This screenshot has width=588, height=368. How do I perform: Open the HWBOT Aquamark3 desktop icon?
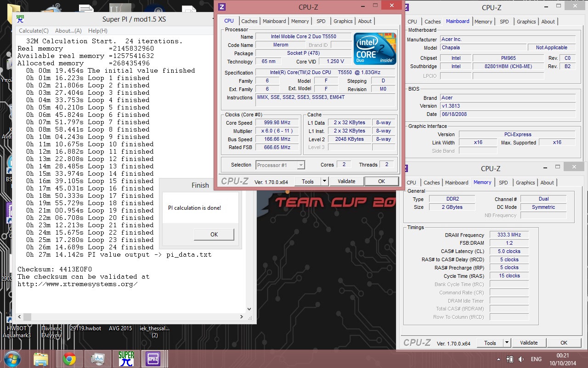point(17,332)
